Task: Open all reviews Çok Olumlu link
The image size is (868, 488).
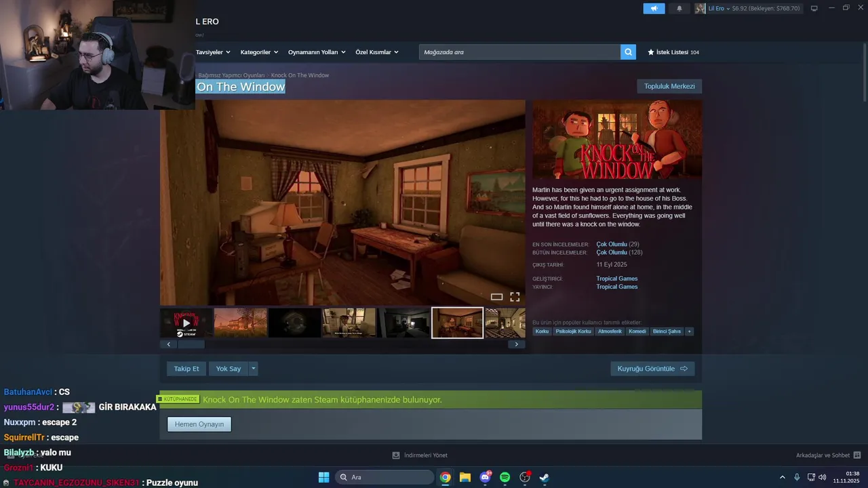Action: (x=612, y=252)
